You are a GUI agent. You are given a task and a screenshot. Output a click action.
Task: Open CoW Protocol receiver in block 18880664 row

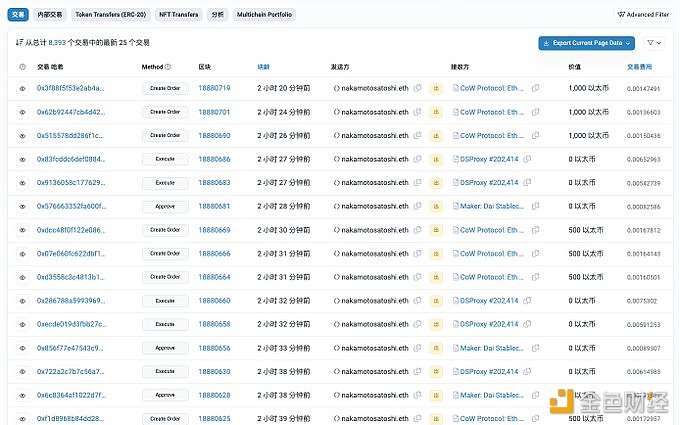click(492, 277)
